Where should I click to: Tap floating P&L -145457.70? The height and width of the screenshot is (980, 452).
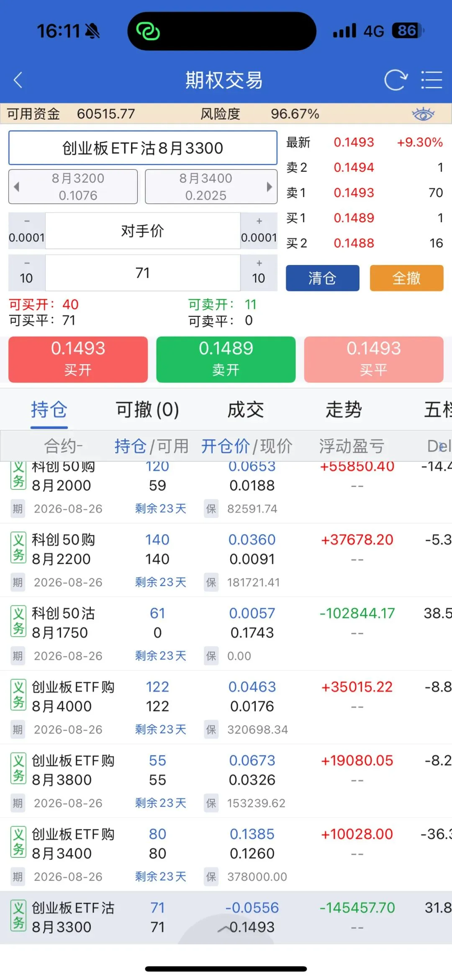(357, 908)
